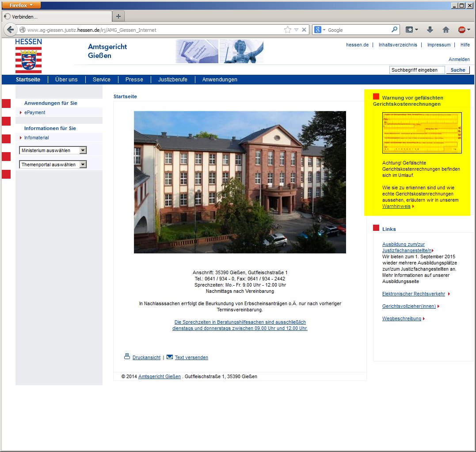Open the 'Ausbildung zum/zur Justizfachangestellte/n' link
Image resolution: width=476 pixels, height=452 pixels.
[x=407, y=247]
